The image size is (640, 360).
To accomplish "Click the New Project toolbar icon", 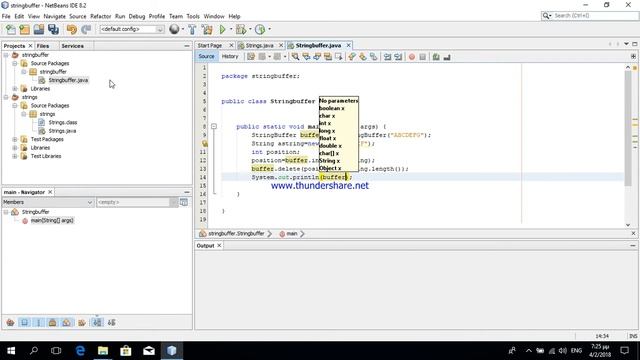I will click(24, 29).
